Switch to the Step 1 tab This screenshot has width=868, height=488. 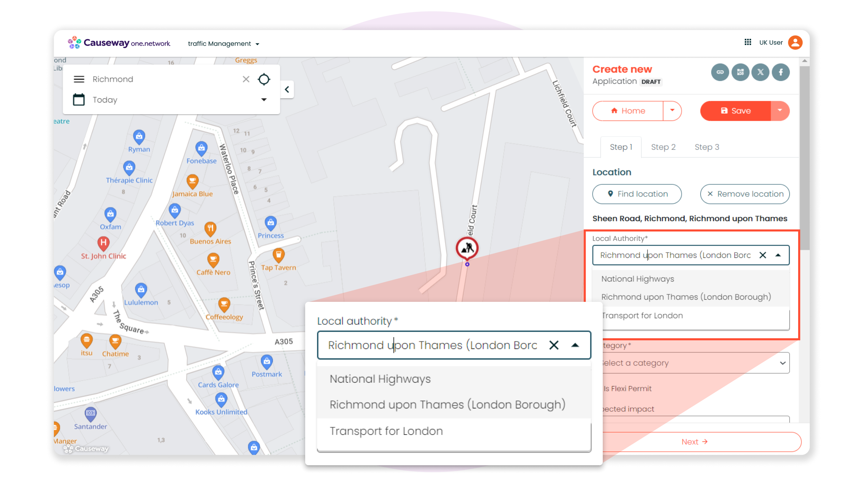(x=621, y=147)
